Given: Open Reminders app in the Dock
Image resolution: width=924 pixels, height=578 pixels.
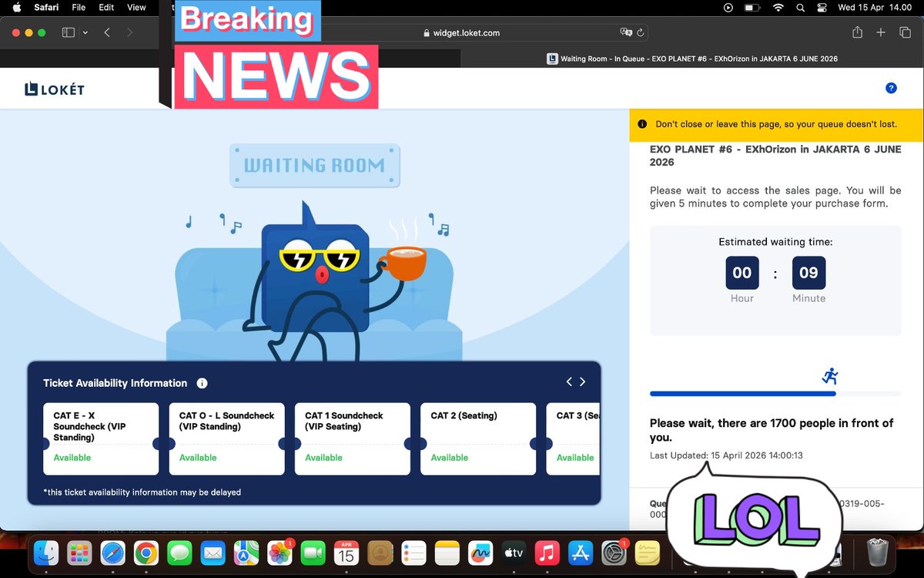Looking at the screenshot, I should click(x=413, y=553).
